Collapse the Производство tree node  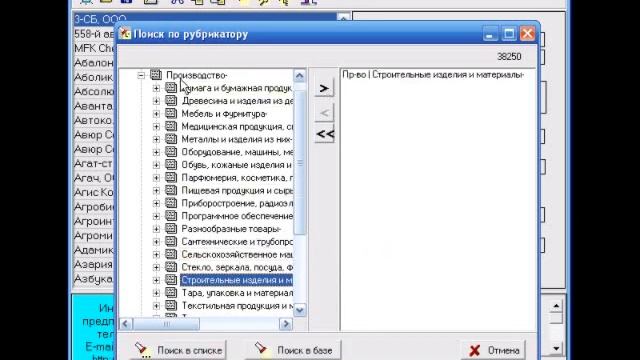141,76
